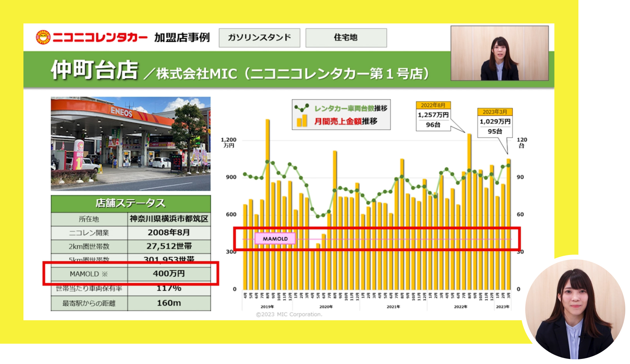Click the green line legend icon
The height and width of the screenshot is (364, 630).
[302, 107]
